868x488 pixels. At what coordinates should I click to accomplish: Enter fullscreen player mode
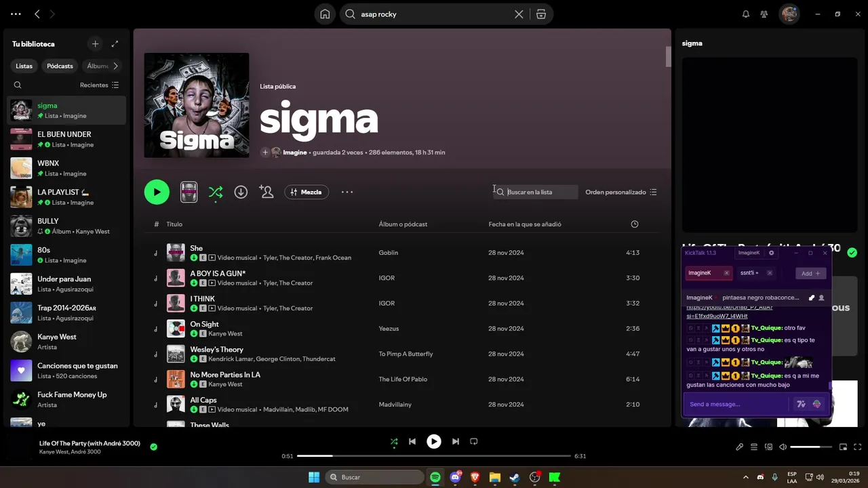coord(858,447)
